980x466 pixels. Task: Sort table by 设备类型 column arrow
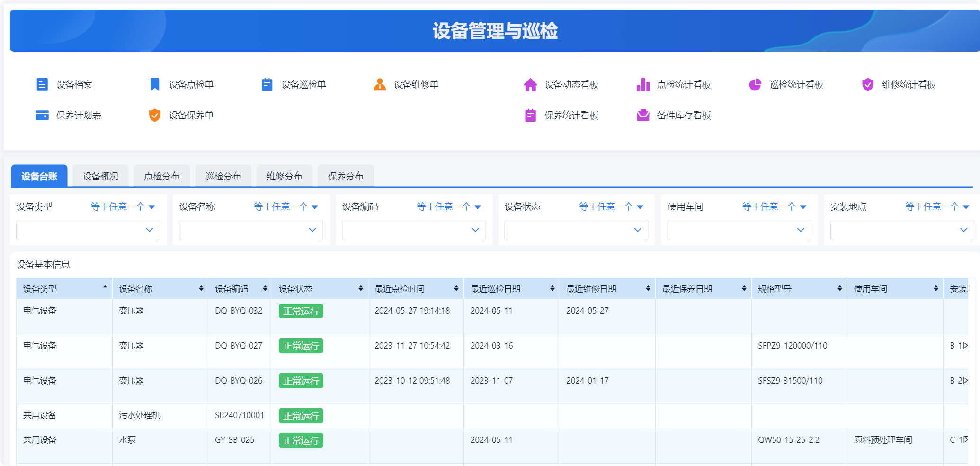[x=105, y=287]
